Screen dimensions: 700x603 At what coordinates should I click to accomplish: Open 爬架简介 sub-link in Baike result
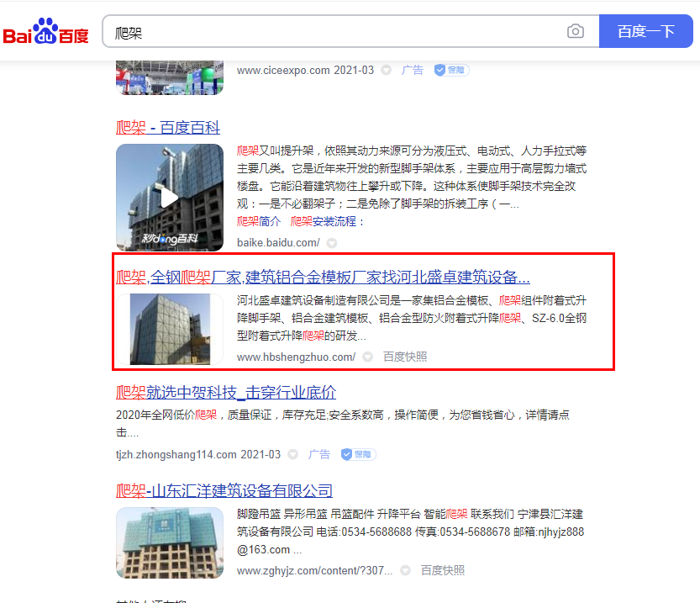pos(259,221)
